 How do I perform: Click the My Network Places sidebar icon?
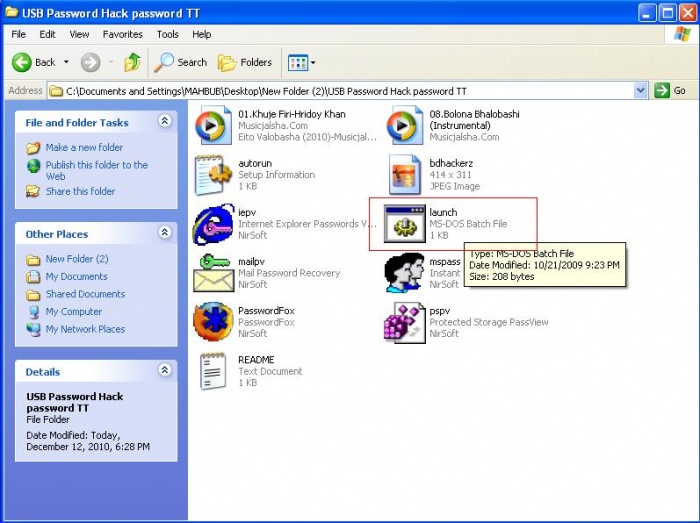pyautogui.click(x=33, y=329)
